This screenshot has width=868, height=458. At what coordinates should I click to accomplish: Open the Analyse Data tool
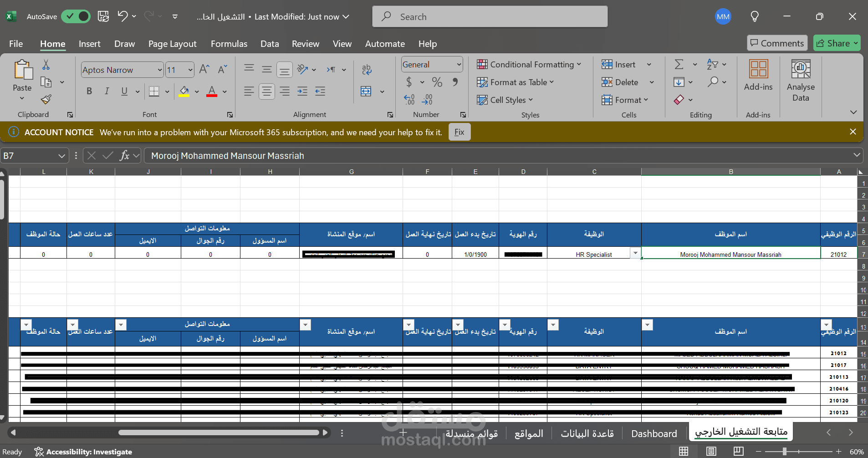[801, 81]
